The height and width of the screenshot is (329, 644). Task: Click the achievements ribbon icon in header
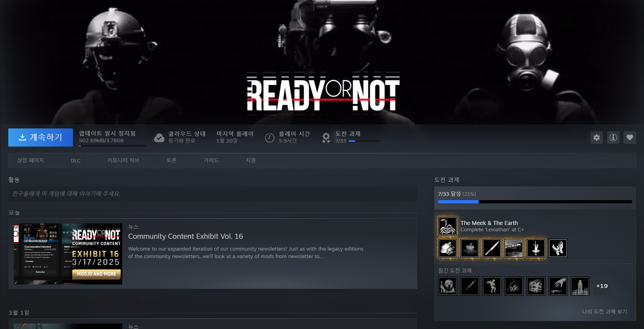click(x=326, y=138)
